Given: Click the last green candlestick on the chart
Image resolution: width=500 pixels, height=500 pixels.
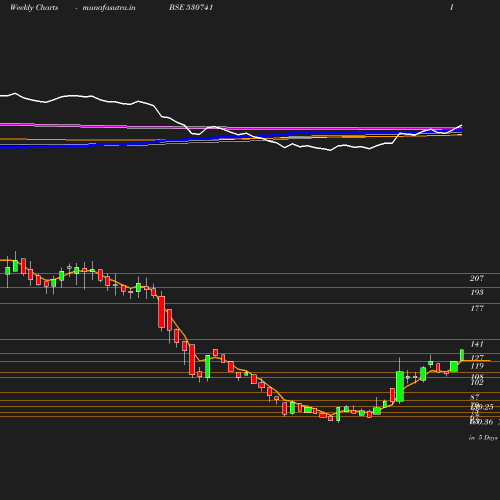Looking at the screenshot, I should coord(462,355).
